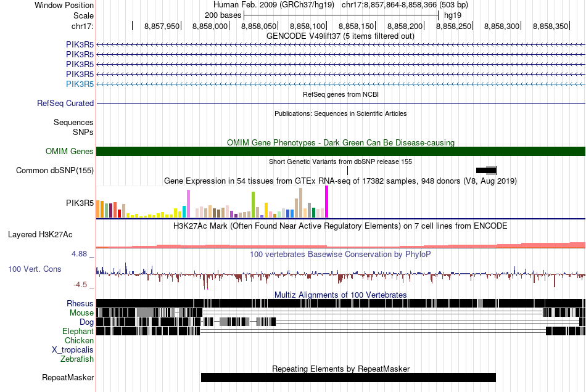Open Multiz Alignments of 100 Vertebrates title

pyautogui.click(x=340, y=295)
